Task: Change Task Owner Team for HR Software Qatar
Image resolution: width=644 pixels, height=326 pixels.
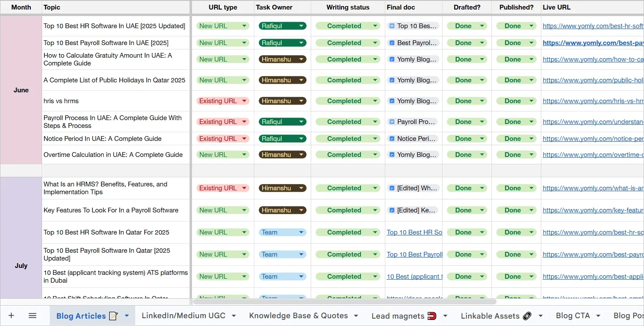Action: click(283, 232)
